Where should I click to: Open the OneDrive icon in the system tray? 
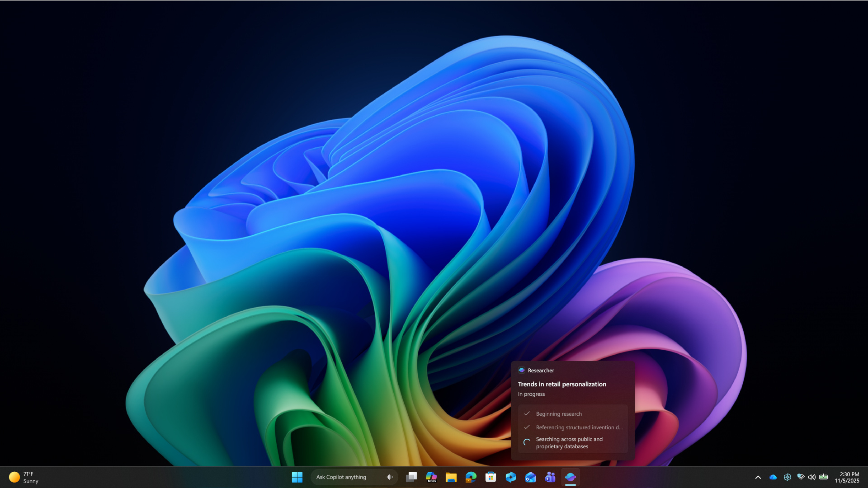[x=773, y=477]
